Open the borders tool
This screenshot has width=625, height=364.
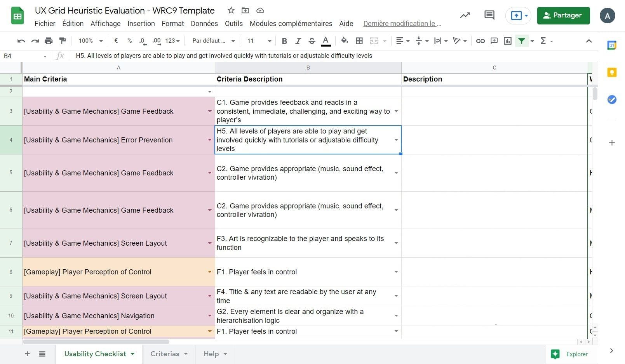tap(359, 41)
